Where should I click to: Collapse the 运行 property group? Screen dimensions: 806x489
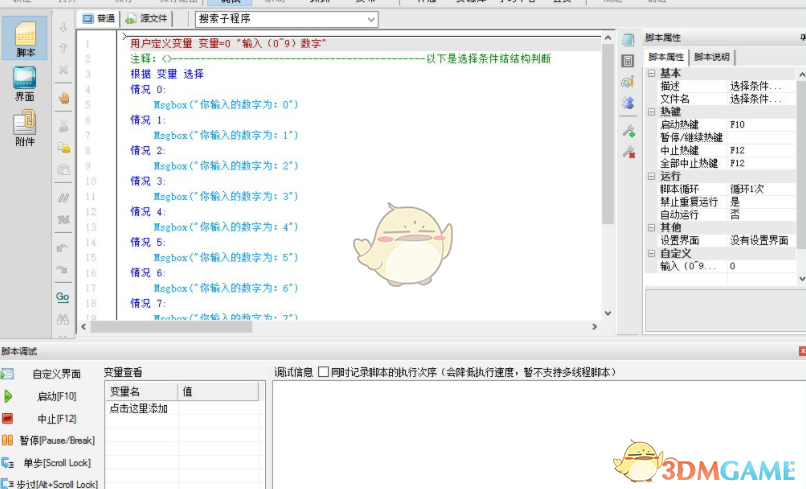coord(651,176)
